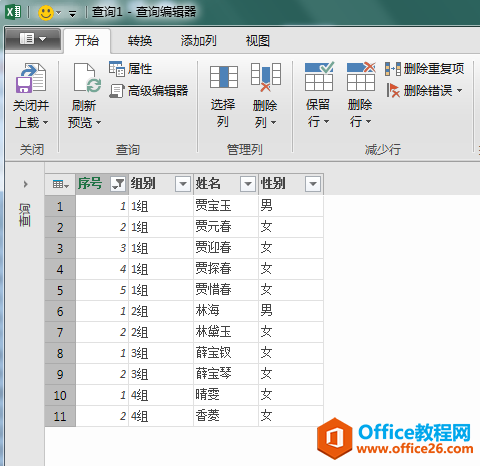Screen dimensions: 480x466
Task: Click the smiley feedback icon
Action: (x=46, y=13)
